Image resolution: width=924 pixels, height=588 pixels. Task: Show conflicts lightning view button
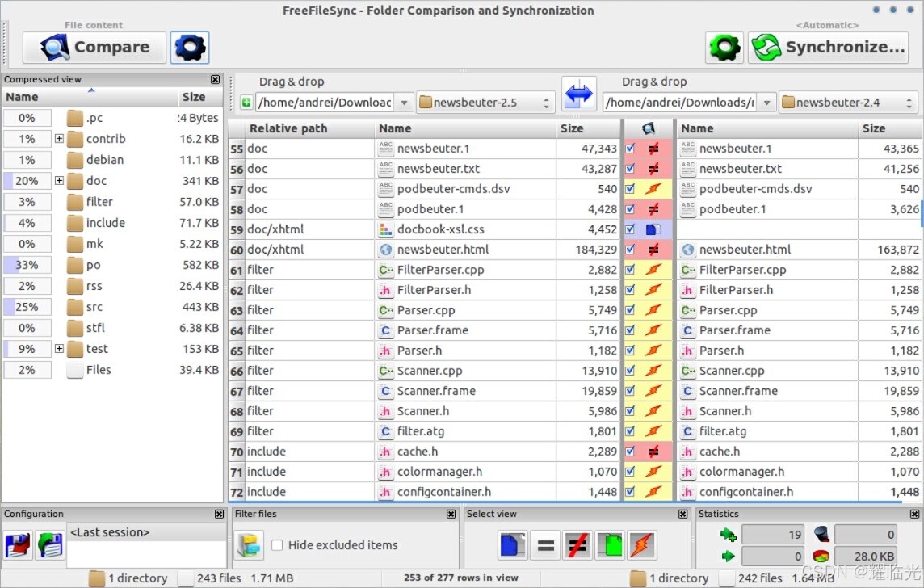[x=641, y=545]
